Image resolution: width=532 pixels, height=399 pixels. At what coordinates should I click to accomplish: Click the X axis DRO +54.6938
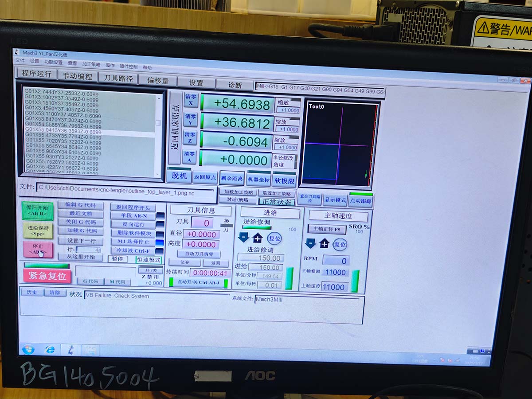click(x=237, y=104)
